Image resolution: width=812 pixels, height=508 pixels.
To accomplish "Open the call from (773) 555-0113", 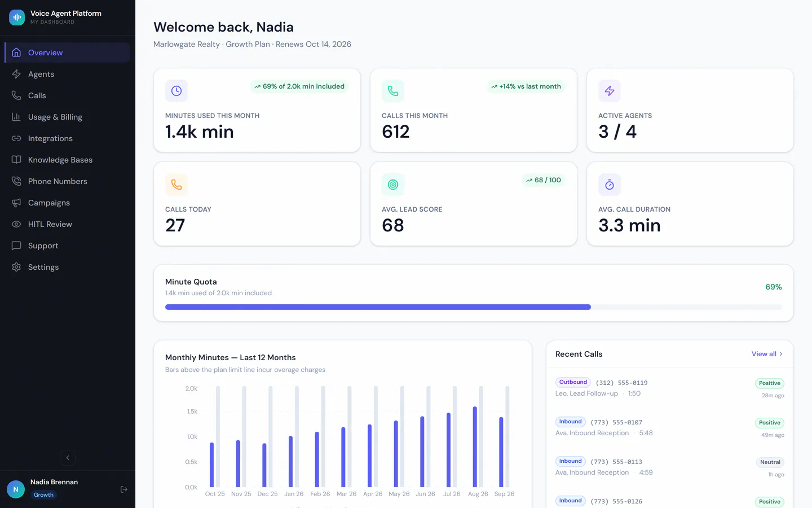I will click(x=670, y=467).
